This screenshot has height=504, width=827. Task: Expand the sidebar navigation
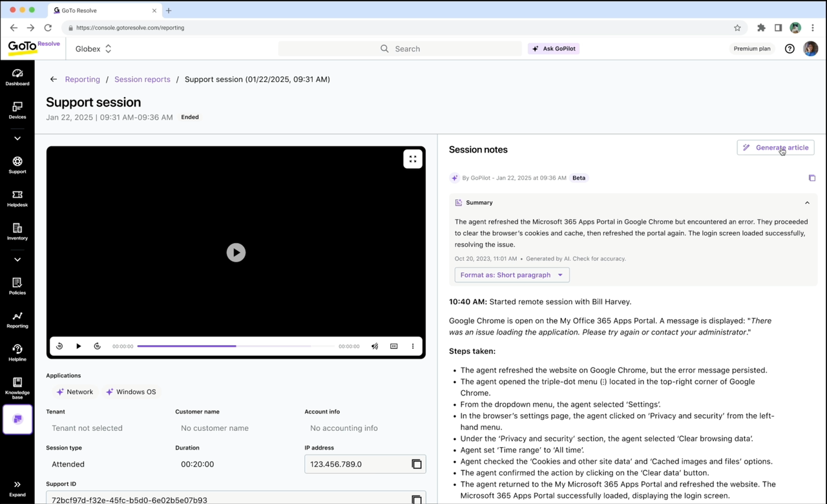click(17, 487)
